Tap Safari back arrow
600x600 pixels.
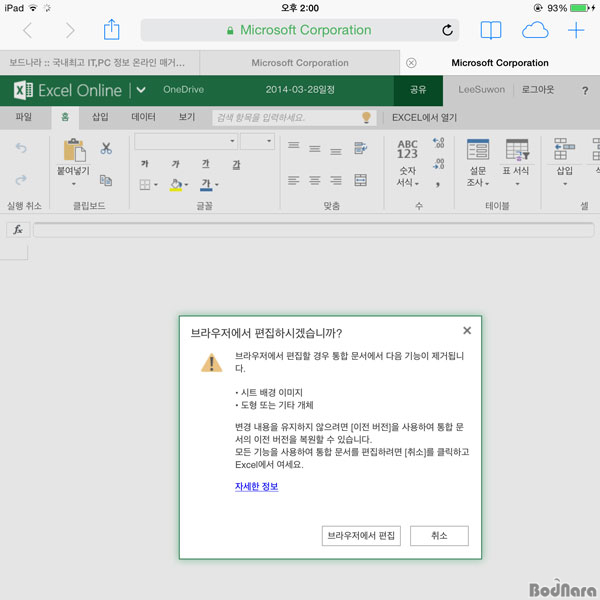pyautogui.click(x=27, y=30)
